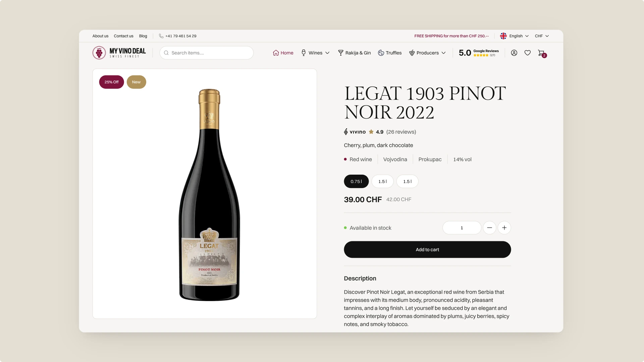Open the CHF currency dropdown
The height and width of the screenshot is (362, 644).
542,36
